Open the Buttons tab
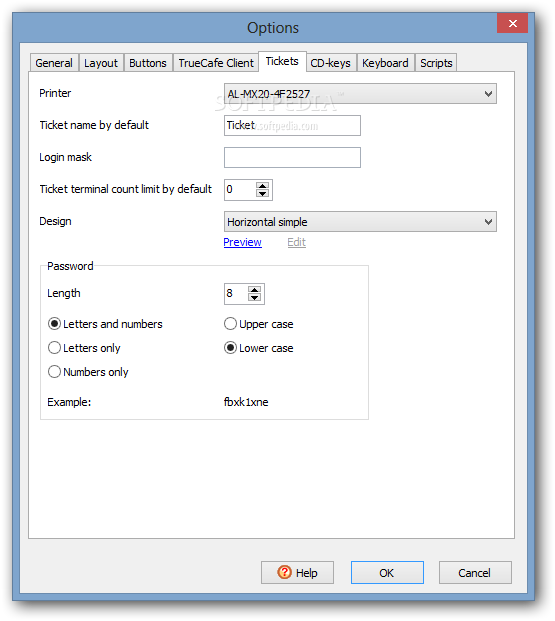 148,63
